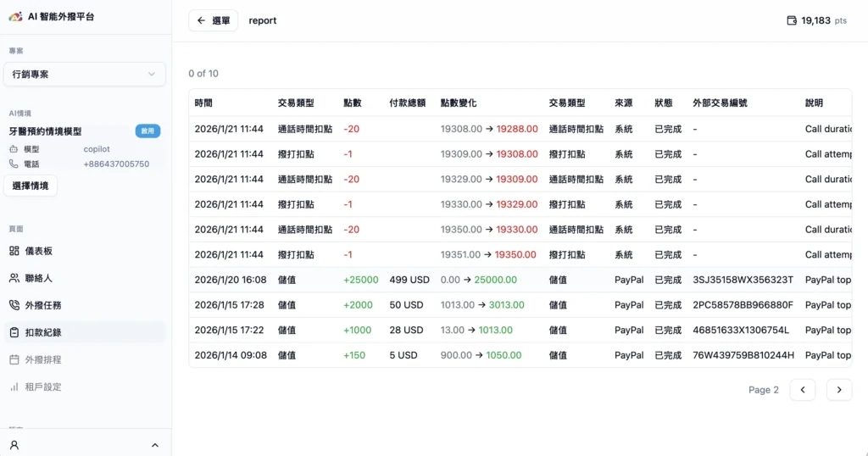
Task: Click the 900.00 → 1050.00 change cell
Action: tap(481, 355)
